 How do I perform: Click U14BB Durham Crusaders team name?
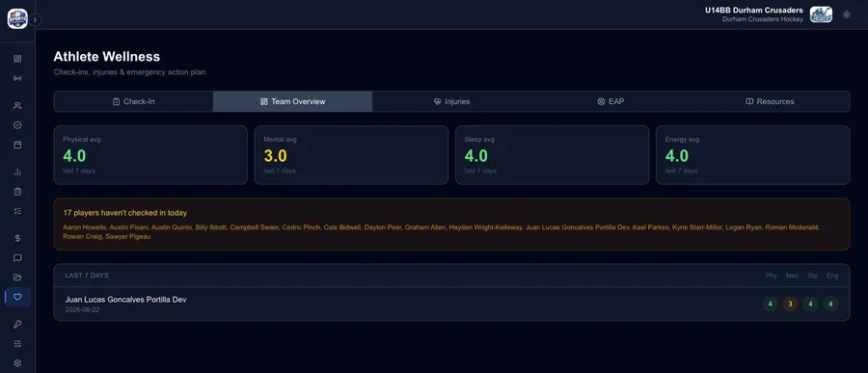754,10
